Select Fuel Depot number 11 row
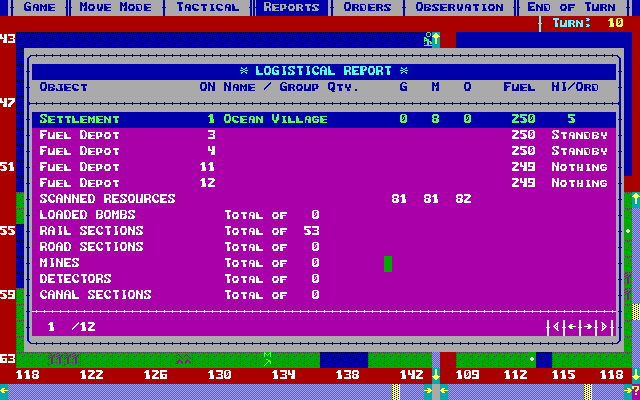The width and height of the screenshot is (640, 400). [324, 167]
